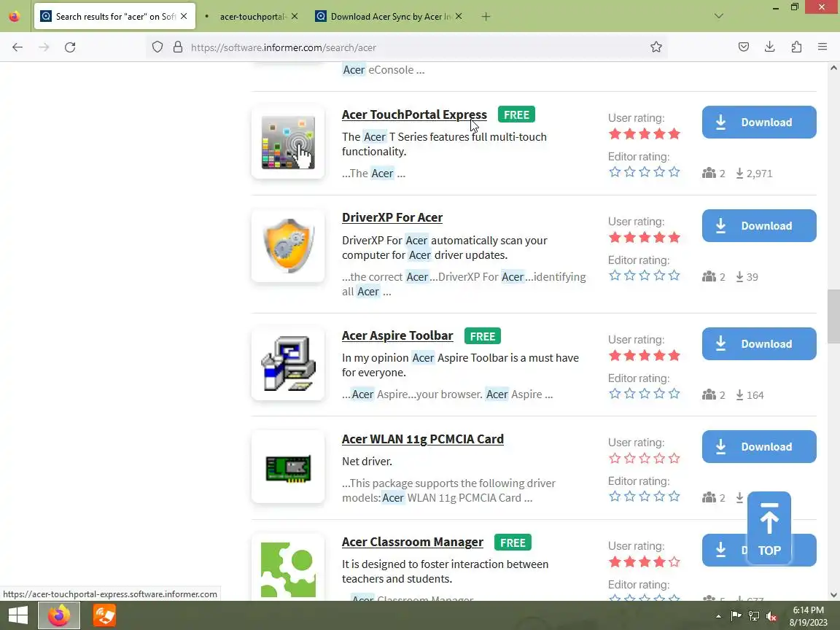This screenshot has height=630, width=840.
Task: Close the Download Acer Sync tab
Action: pos(459,17)
